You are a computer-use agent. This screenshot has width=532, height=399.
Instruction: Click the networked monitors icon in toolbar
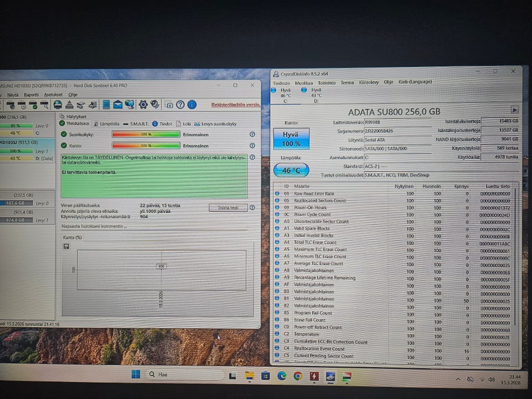coord(130,105)
